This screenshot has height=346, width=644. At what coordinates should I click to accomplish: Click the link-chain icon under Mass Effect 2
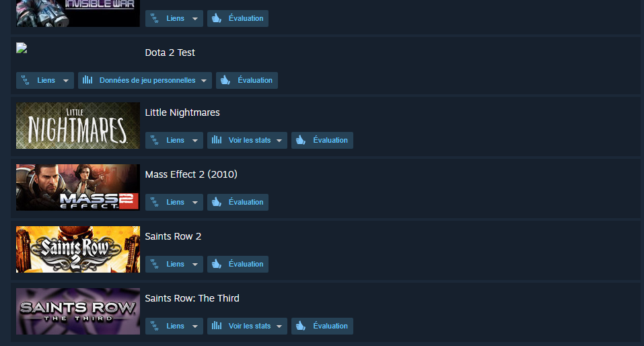[154, 202]
